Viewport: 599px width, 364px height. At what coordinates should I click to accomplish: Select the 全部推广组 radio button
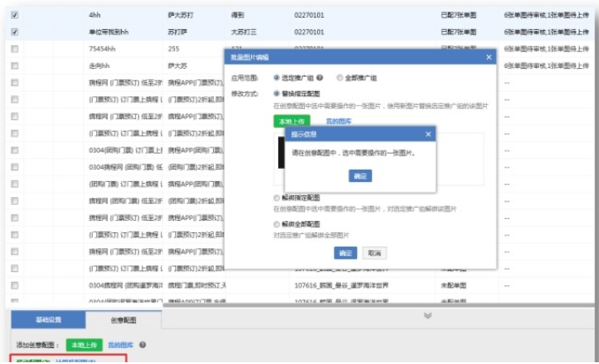click(x=339, y=78)
